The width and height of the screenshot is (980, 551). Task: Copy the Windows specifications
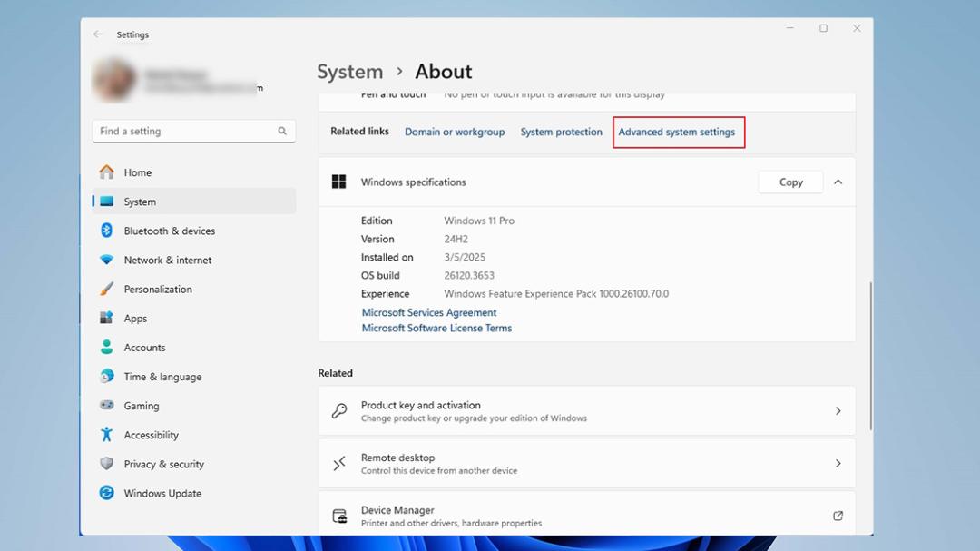coord(790,182)
